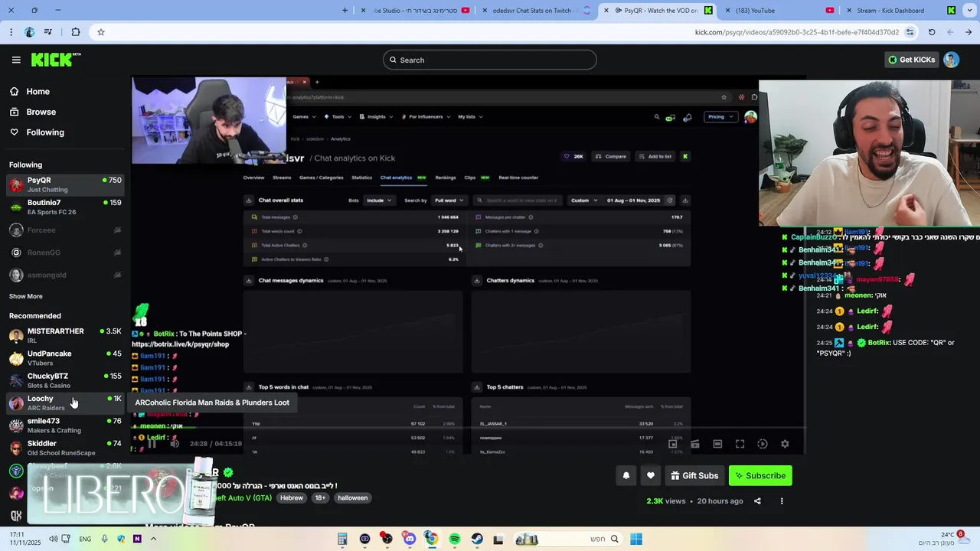Screen dimensions: 980x551
Task: Open video player settings gear
Action: click(x=785, y=444)
